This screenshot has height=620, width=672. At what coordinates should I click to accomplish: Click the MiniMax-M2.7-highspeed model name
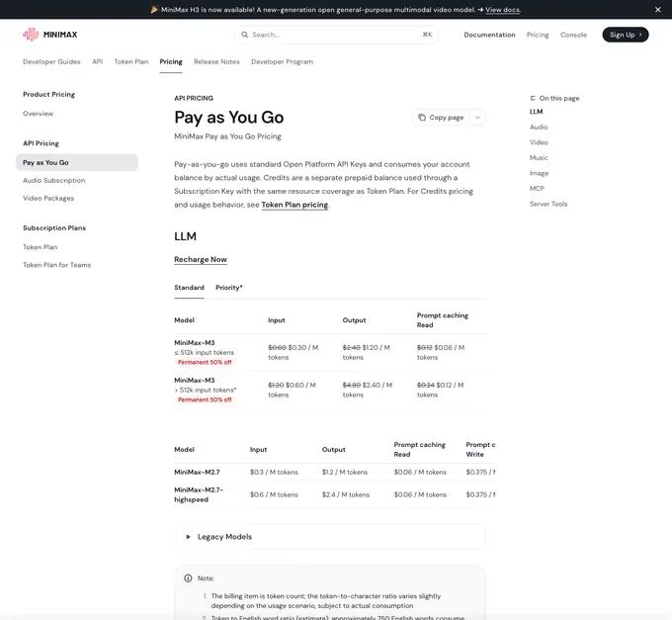(x=199, y=494)
